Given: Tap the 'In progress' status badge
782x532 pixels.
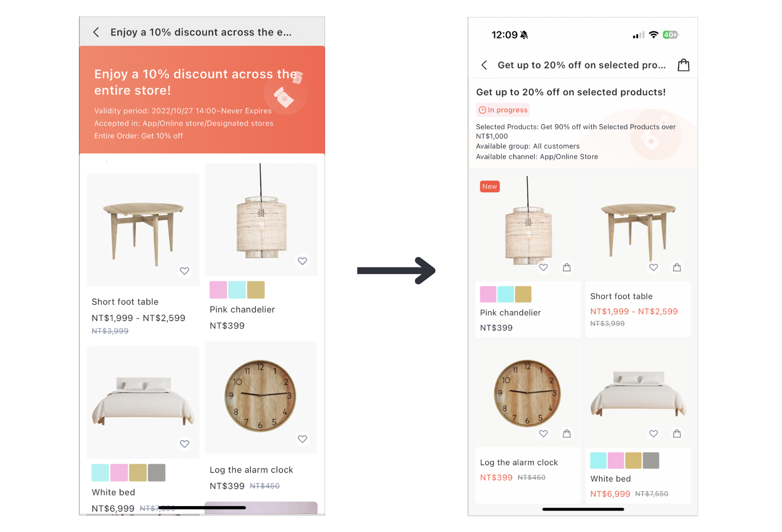Looking at the screenshot, I should [x=503, y=110].
